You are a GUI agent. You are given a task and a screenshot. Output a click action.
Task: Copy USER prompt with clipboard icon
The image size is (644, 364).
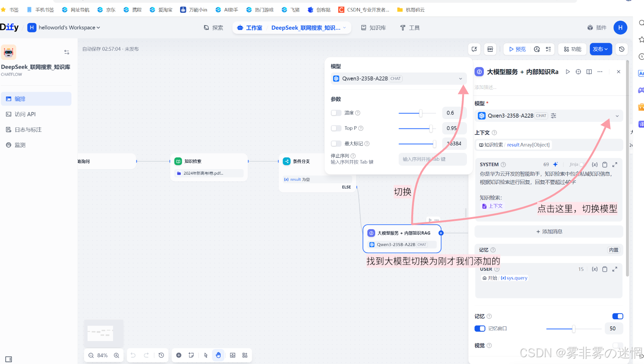[605, 269]
